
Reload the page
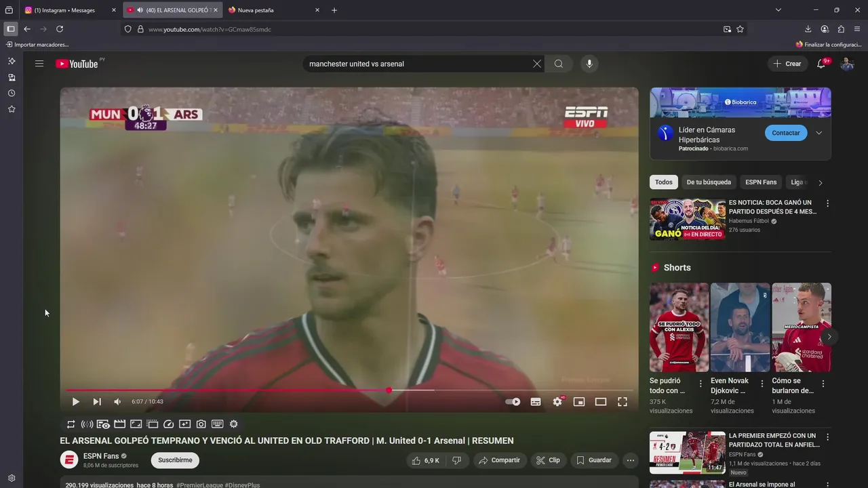click(60, 29)
